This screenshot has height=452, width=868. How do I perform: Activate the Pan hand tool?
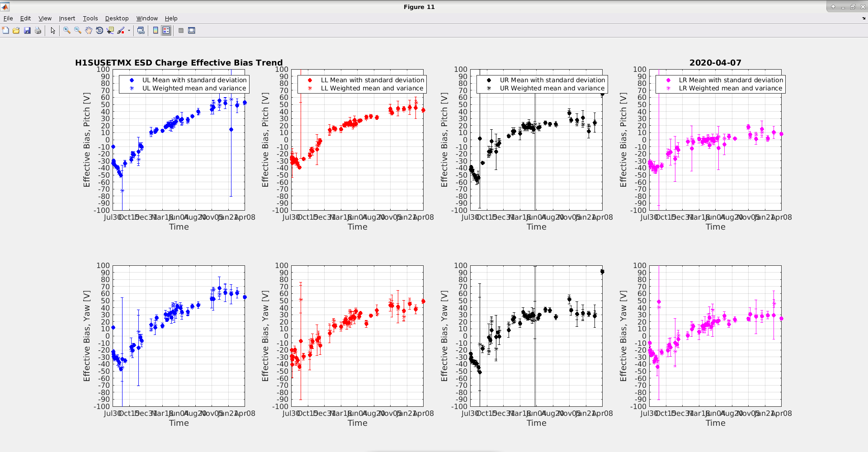[89, 30]
